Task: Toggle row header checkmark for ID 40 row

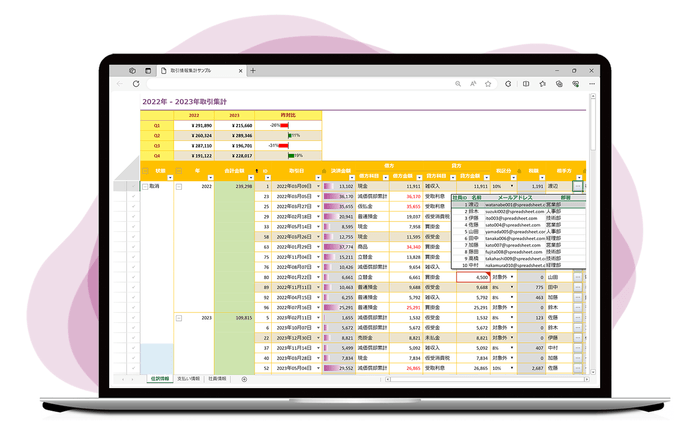Action: (133, 358)
